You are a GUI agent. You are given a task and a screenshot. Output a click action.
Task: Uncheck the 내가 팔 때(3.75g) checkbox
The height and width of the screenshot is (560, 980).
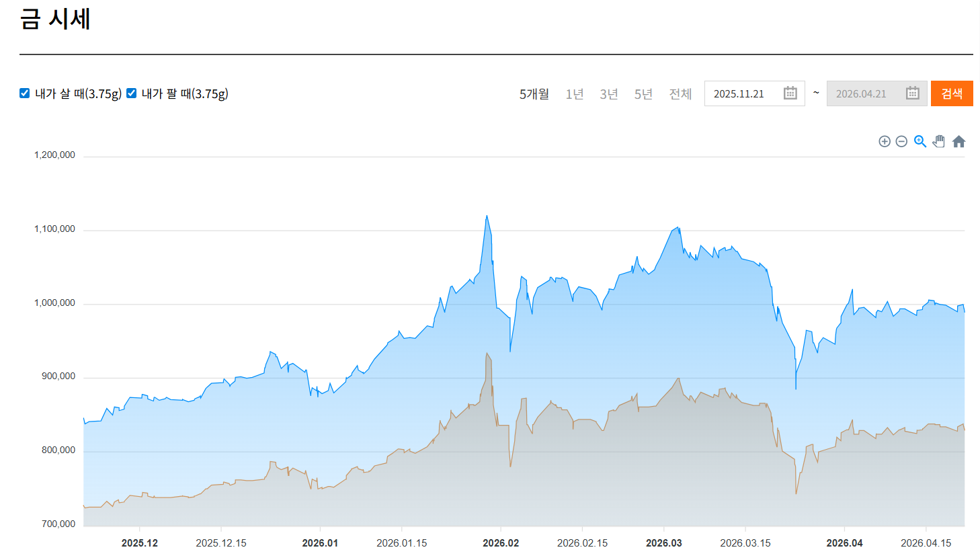tap(132, 93)
